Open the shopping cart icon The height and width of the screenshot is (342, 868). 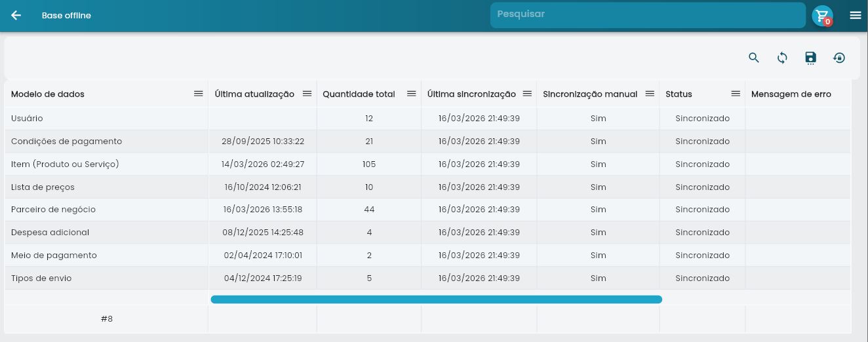[822, 16]
